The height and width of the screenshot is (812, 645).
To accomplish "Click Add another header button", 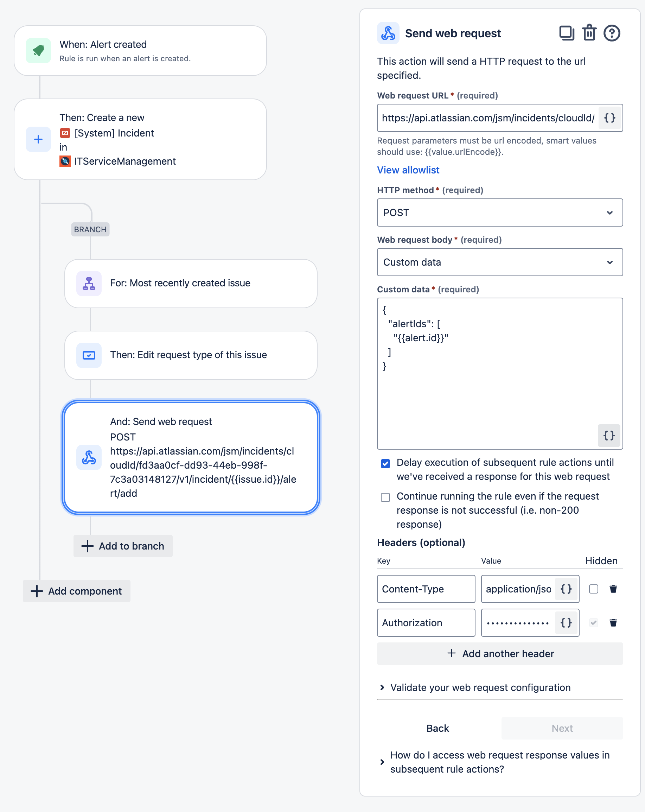I will pyautogui.click(x=500, y=654).
